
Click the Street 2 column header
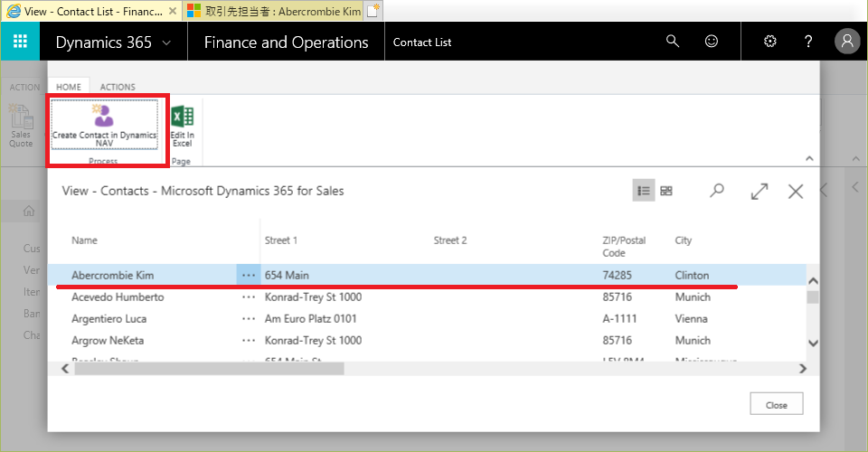[450, 240]
